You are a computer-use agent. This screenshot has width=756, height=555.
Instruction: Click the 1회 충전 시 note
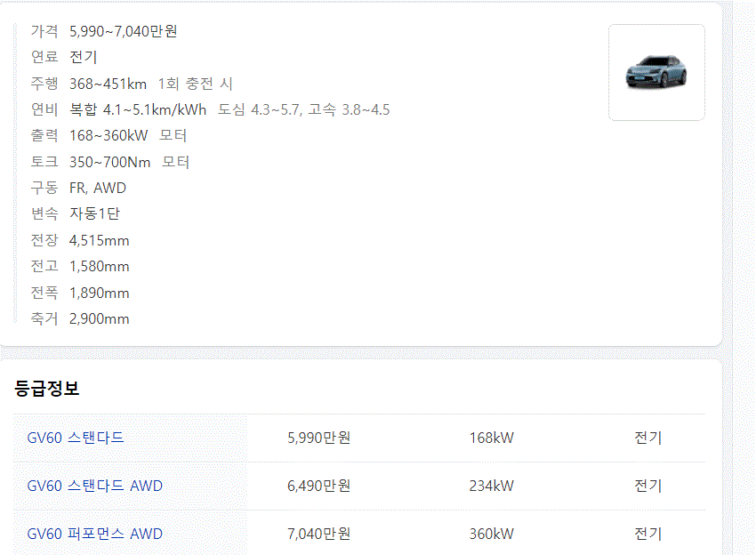(x=196, y=84)
